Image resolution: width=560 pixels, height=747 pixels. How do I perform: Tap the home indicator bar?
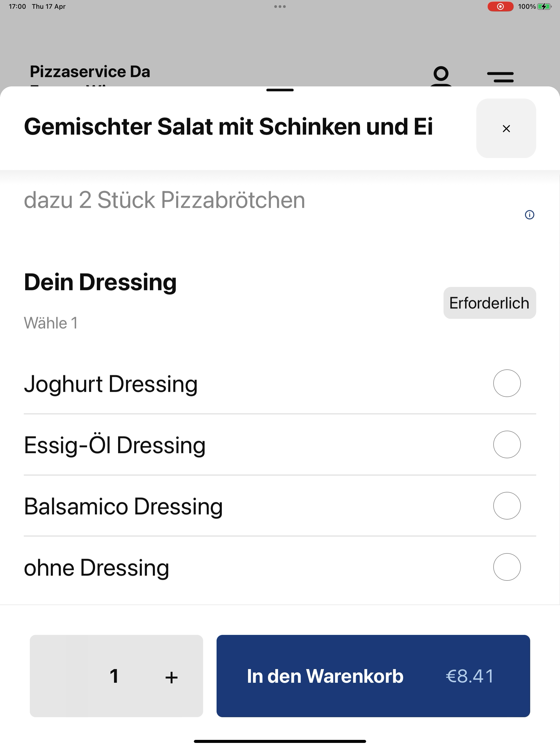280,741
